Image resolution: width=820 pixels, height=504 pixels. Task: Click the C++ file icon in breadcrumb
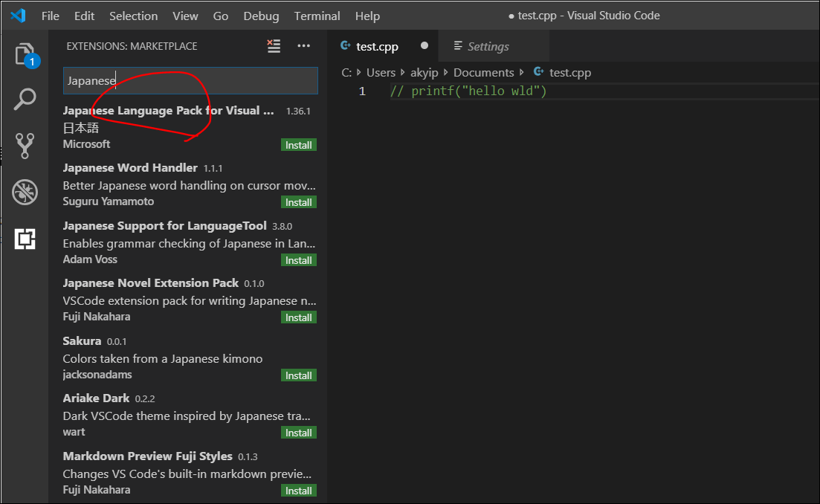[x=539, y=71]
